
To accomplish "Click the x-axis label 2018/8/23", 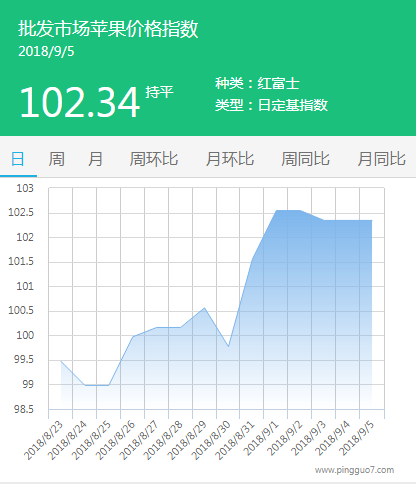I will coord(43,440).
